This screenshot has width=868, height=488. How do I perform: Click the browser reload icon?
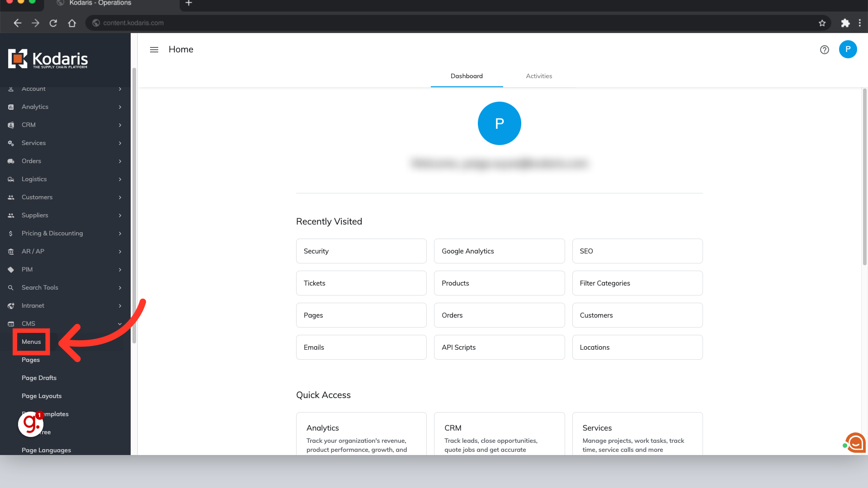point(53,23)
